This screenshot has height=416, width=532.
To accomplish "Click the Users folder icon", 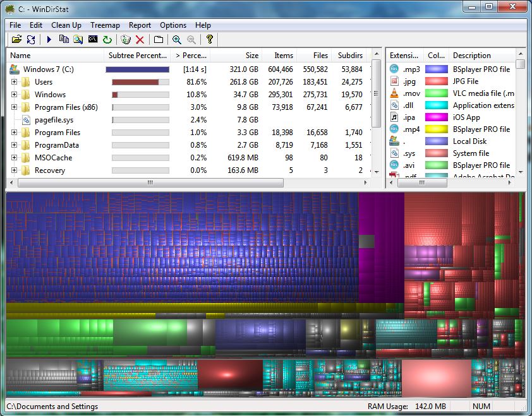I will click(x=26, y=81).
